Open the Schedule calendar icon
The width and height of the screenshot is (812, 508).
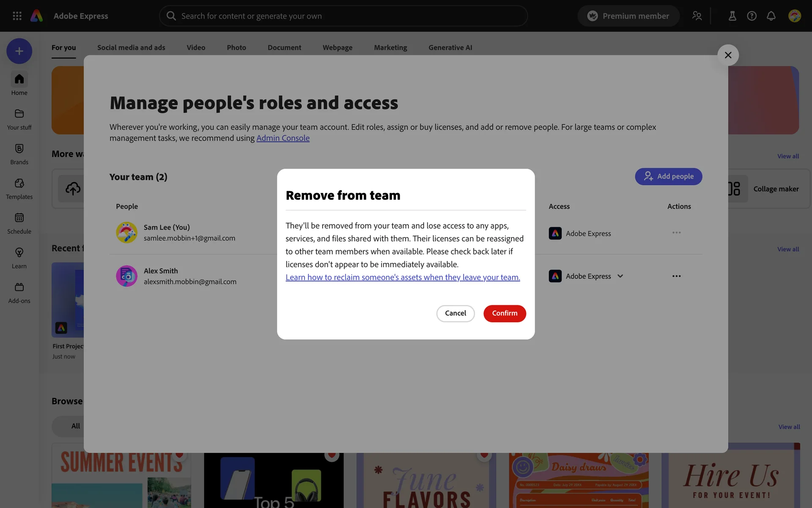(19, 223)
